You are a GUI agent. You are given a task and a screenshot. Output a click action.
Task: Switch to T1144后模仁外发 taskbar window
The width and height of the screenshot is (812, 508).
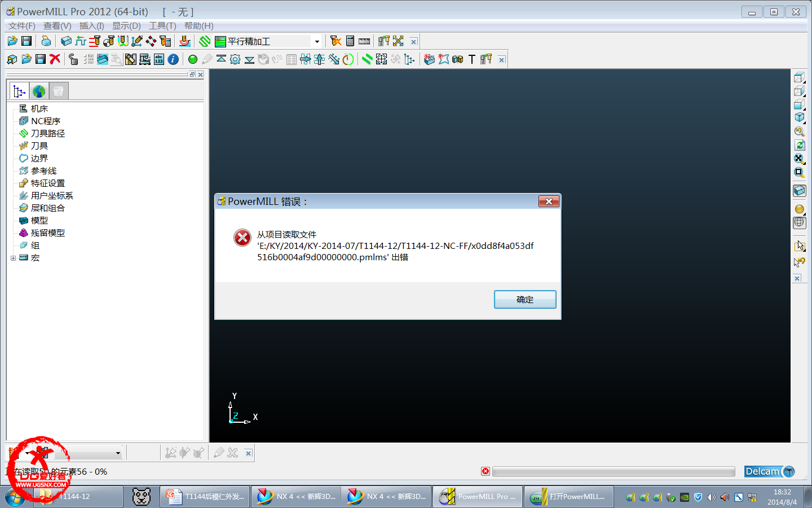coord(205,497)
